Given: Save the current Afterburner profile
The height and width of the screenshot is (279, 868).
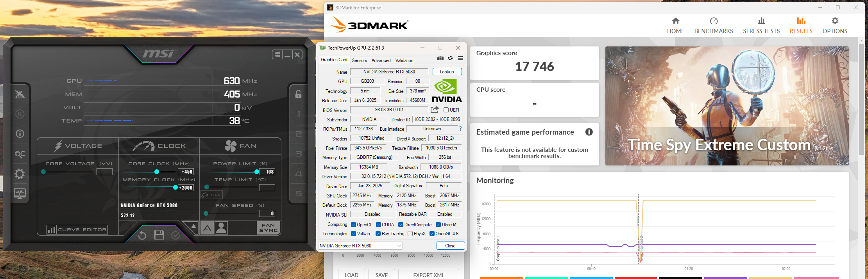Looking at the screenshot, I should (159, 235).
